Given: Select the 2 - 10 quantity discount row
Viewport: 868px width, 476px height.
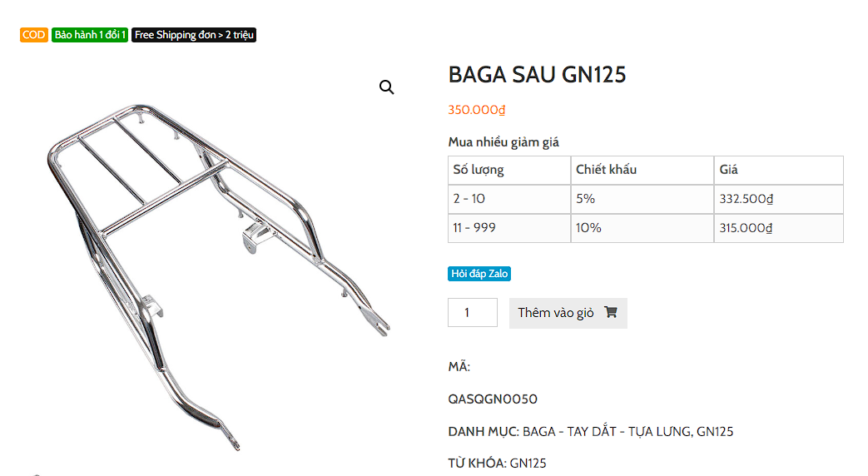Looking at the screenshot, I should pos(646,199).
